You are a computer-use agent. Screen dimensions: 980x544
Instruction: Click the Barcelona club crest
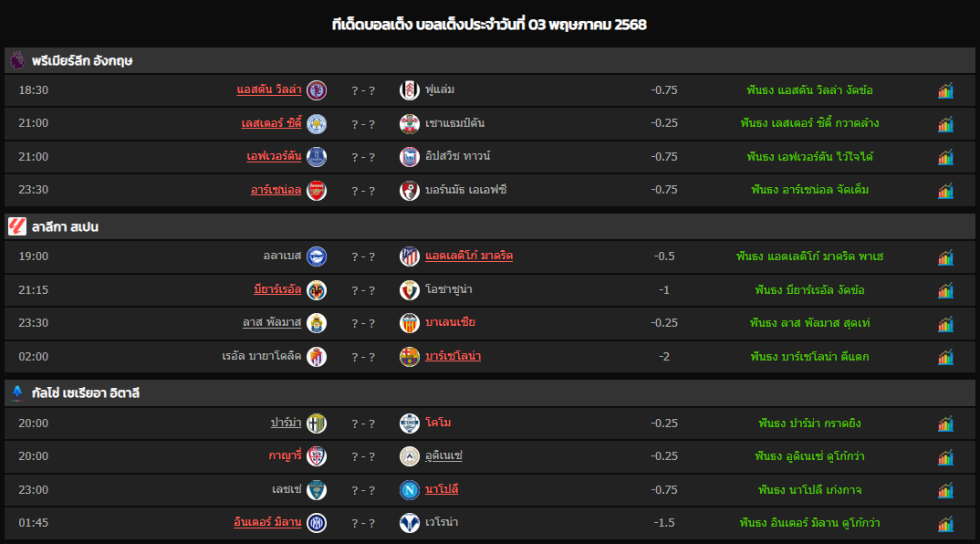pos(410,356)
